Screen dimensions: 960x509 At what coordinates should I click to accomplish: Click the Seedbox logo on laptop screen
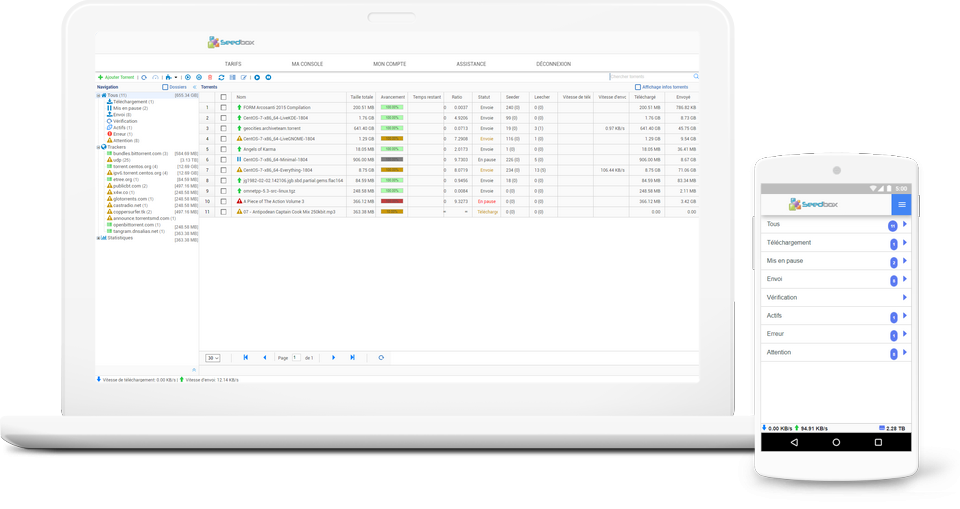click(x=231, y=42)
